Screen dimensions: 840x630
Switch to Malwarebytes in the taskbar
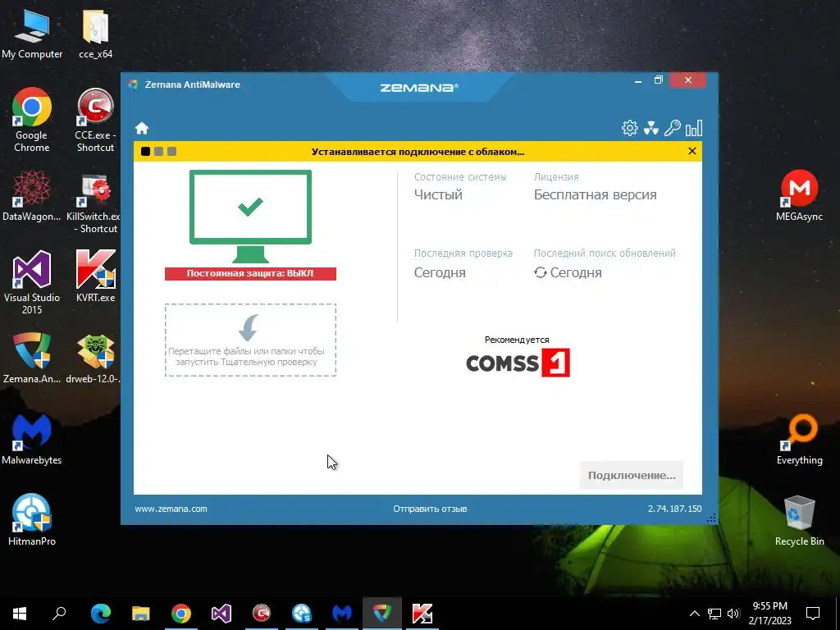342,614
